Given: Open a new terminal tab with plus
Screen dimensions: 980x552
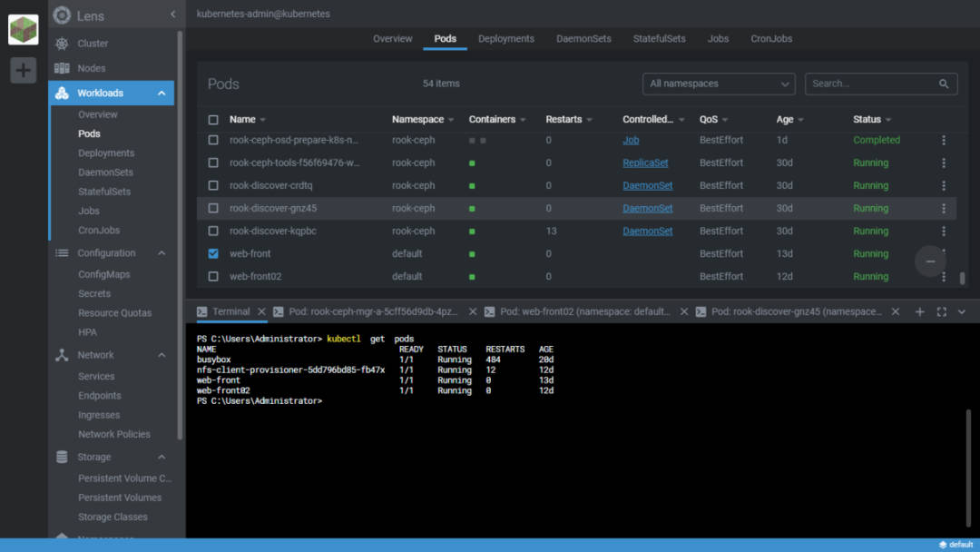Looking at the screenshot, I should 919,312.
